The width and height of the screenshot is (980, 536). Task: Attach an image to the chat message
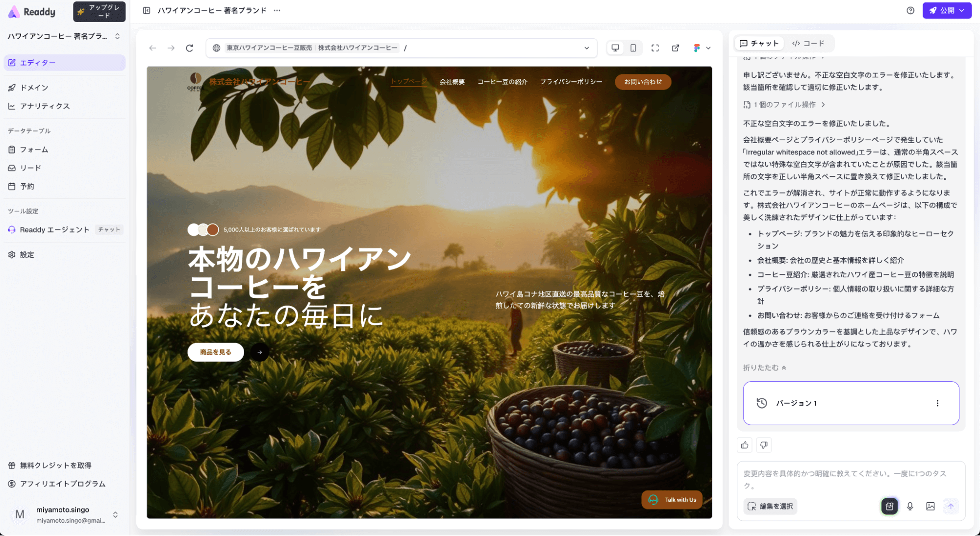(930, 506)
